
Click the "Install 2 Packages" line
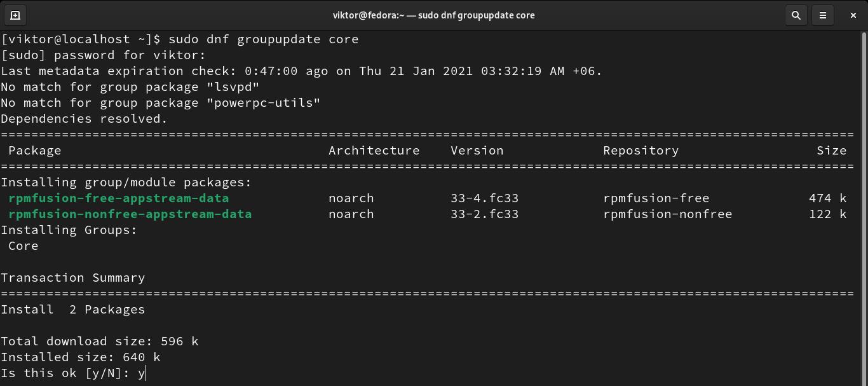point(72,310)
